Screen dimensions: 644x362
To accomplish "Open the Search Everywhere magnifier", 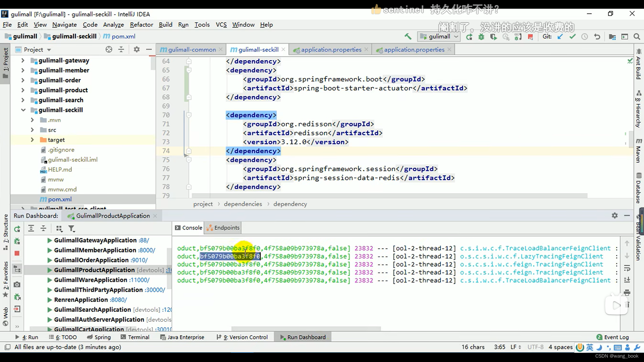I will (x=637, y=37).
